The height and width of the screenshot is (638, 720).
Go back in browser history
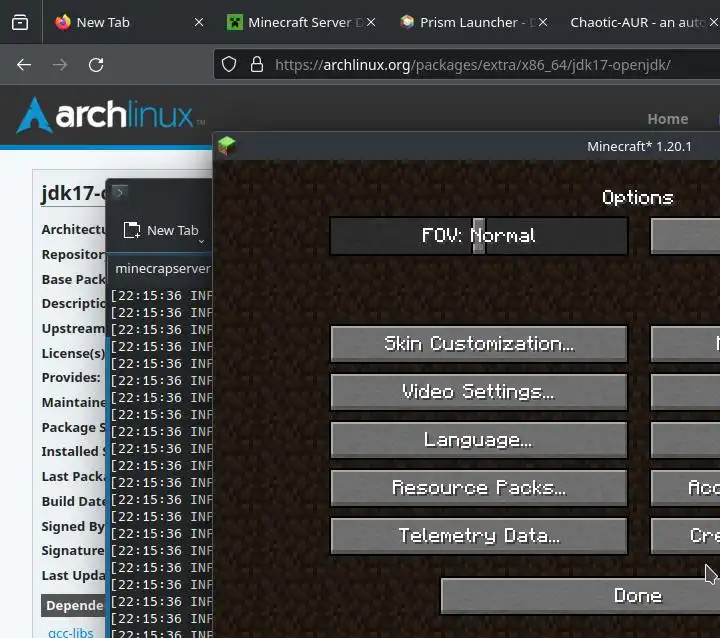pyautogui.click(x=24, y=65)
